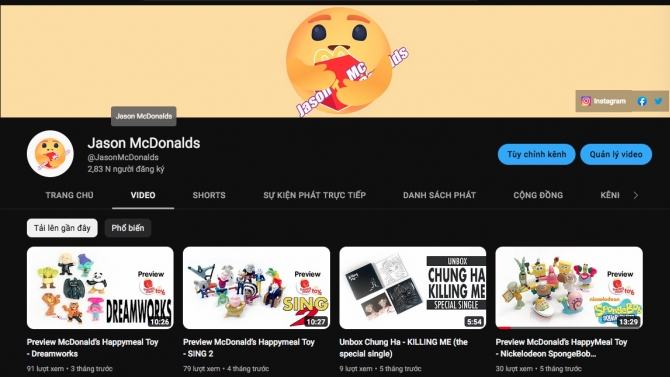Viewport: 670px width, 377px height.
Task: Open the SỰ KIỆN PHÁT TRỰC TIẾP tab
Action: click(x=314, y=195)
